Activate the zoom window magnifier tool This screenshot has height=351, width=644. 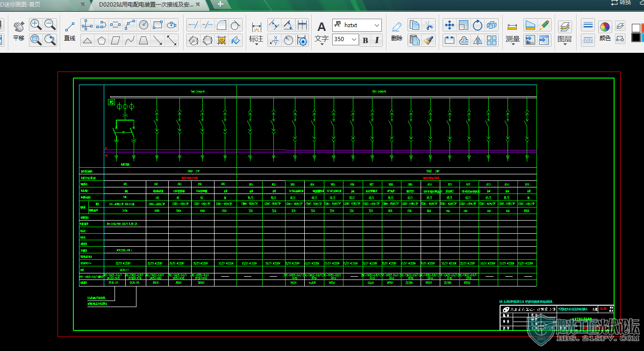36,40
